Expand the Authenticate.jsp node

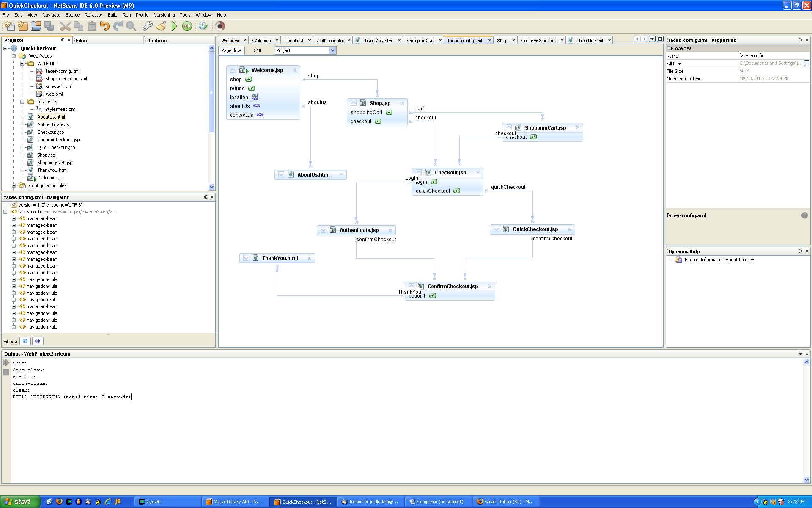(324, 230)
